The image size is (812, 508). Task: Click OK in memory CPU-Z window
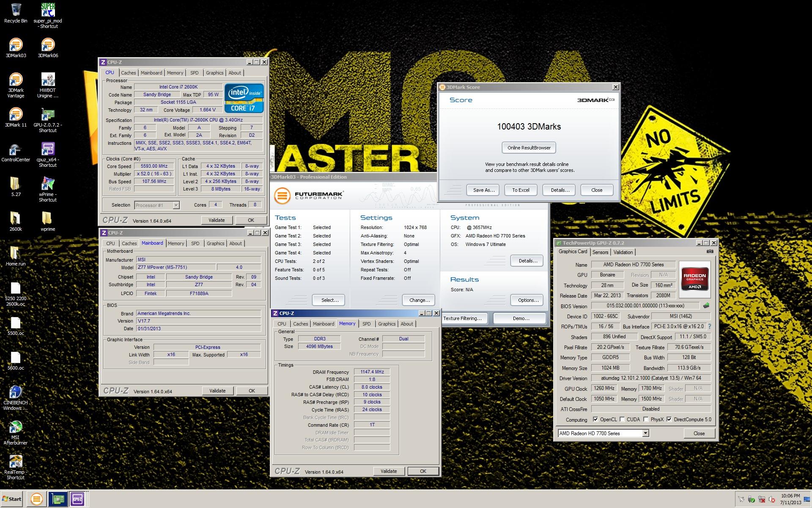[423, 471]
